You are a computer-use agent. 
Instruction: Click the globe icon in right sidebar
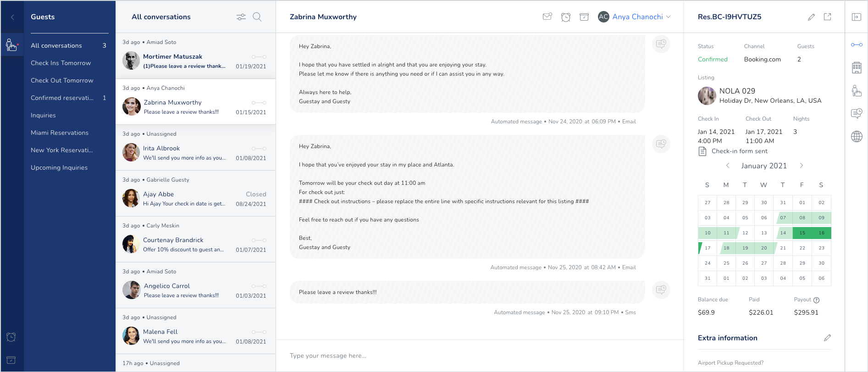tap(856, 136)
